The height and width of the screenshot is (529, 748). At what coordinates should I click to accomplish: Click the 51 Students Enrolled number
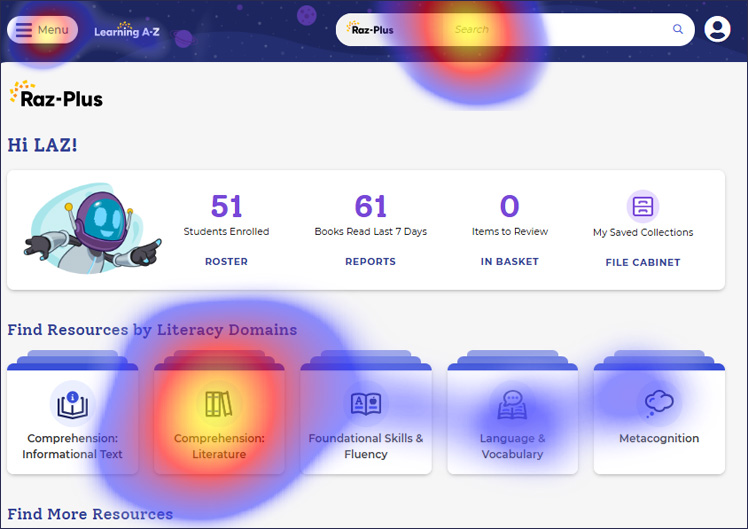(226, 206)
